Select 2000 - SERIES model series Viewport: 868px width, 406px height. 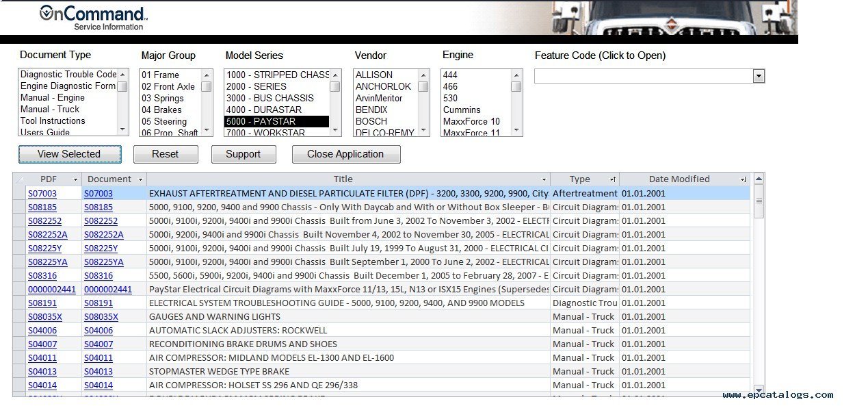tap(257, 86)
